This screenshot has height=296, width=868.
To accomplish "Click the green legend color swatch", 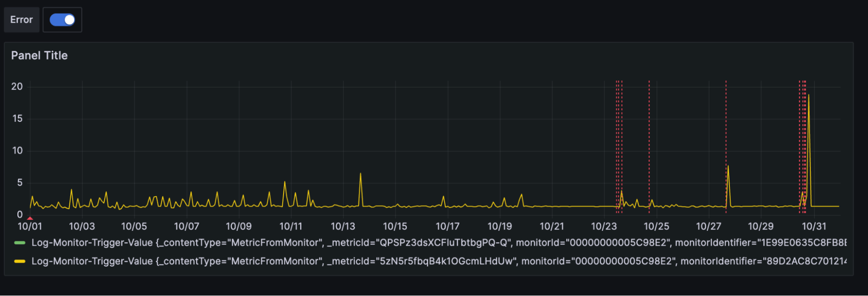I will (x=20, y=243).
